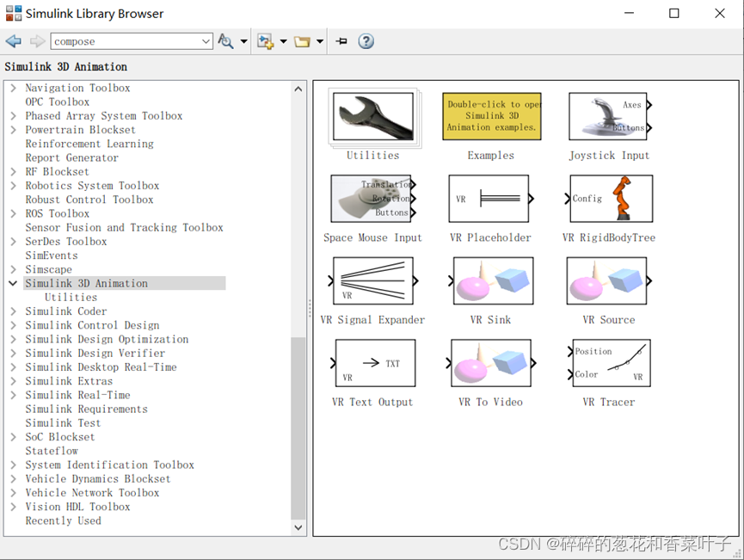Expand the Simulink Coder node
Viewport: 744px width, 560px height.
pyautogui.click(x=13, y=311)
